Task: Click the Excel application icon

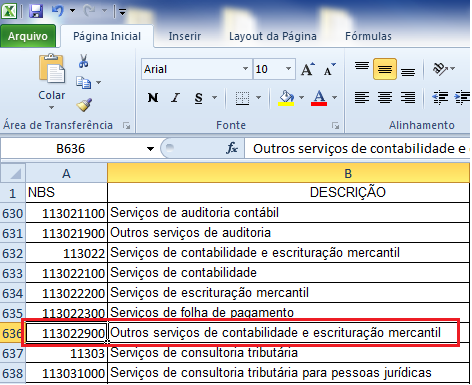Action: (9, 11)
